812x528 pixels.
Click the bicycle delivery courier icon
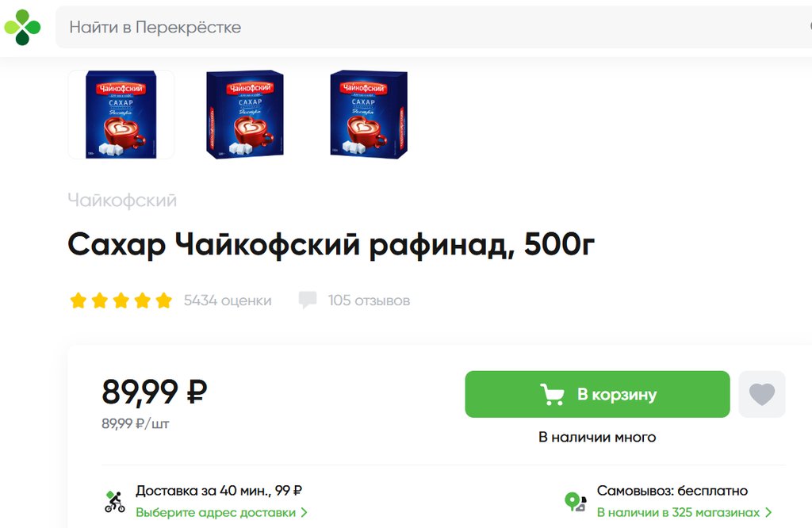[114, 502]
